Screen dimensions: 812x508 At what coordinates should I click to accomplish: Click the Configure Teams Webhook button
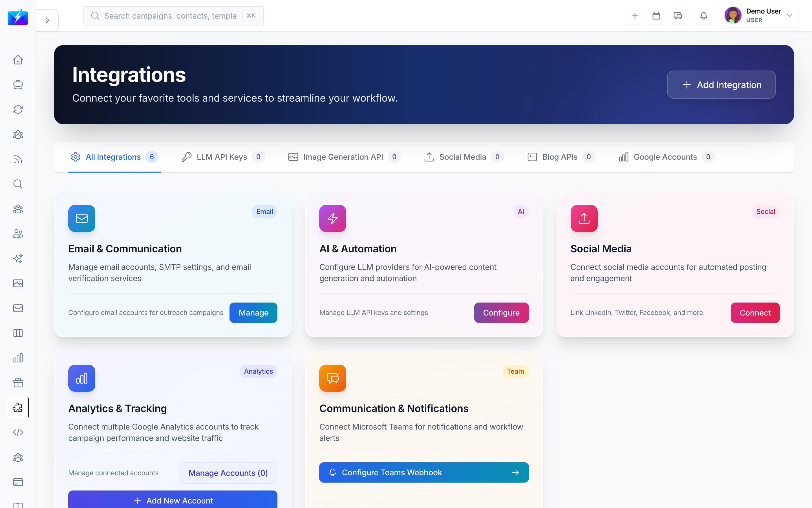(x=424, y=472)
